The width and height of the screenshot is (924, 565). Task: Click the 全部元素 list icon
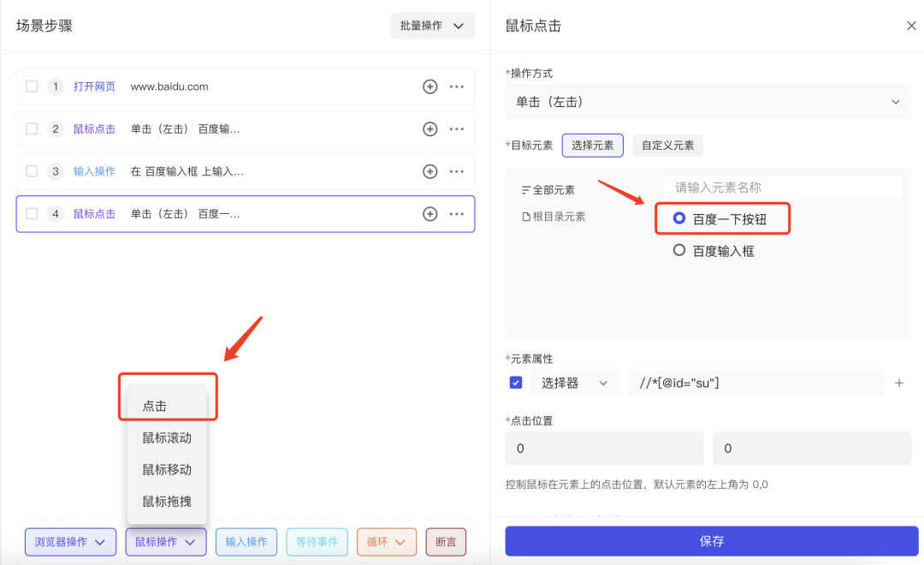tap(526, 190)
